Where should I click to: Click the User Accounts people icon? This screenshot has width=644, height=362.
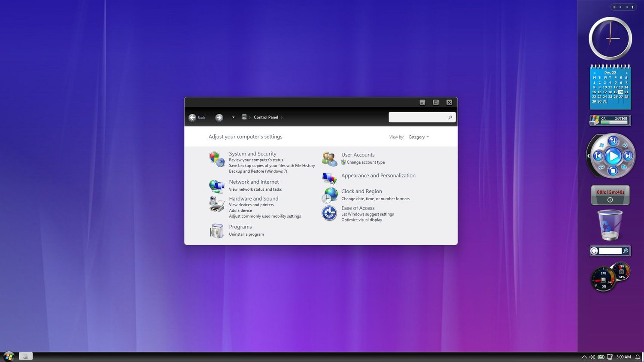(329, 159)
